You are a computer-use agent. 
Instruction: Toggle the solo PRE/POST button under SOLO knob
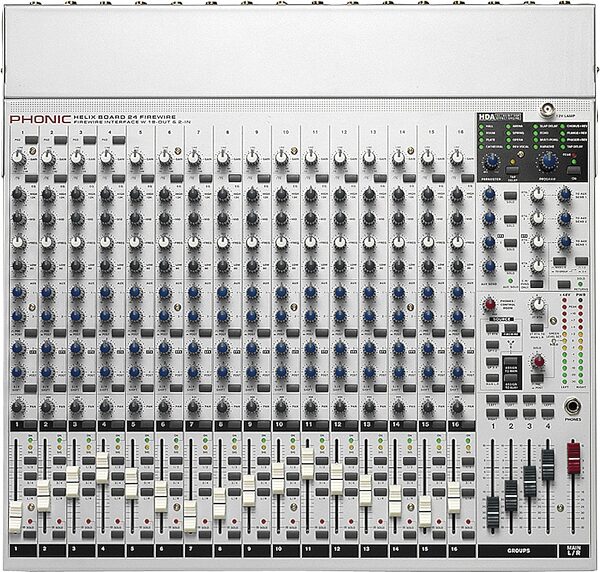click(537, 378)
